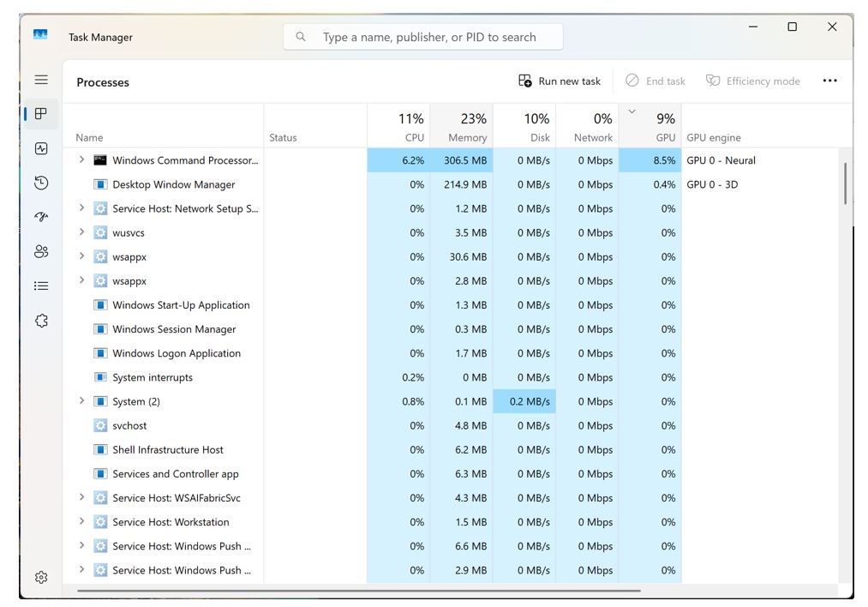868x607 pixels.
Task: Open Task Manager settings gear
Action: click(41, 577)
